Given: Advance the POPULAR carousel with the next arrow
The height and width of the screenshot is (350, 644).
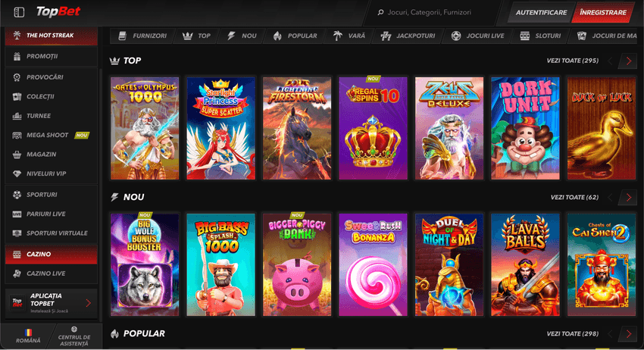Looking at the screenshot, I should click(629, 334).
